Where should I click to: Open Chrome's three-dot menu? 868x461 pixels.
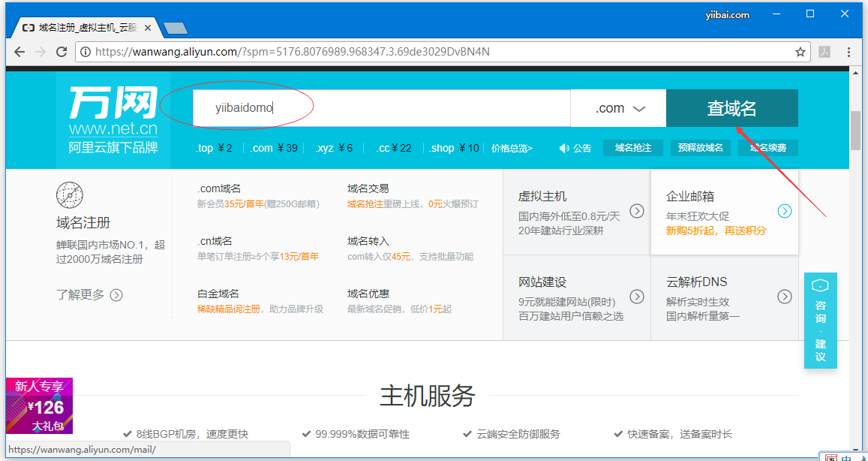point(848,52)
